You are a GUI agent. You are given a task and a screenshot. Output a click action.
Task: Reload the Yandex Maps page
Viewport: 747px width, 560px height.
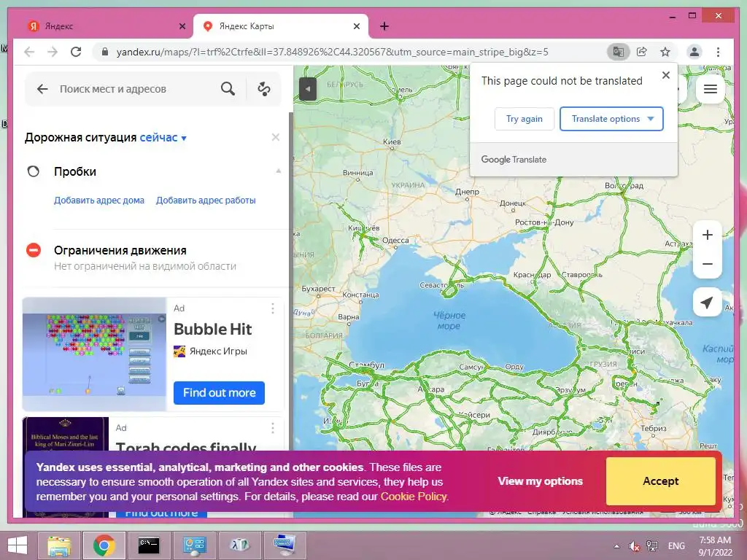[x=76, y=52]
